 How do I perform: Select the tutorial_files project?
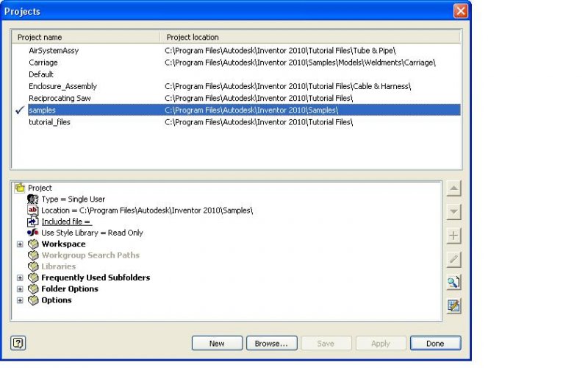(49, 122)
